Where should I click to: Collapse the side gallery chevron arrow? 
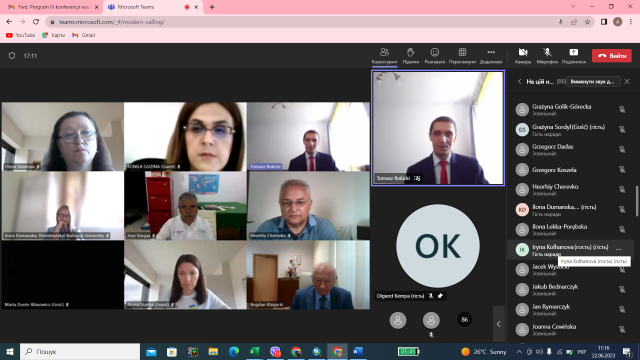pos(499,324)
